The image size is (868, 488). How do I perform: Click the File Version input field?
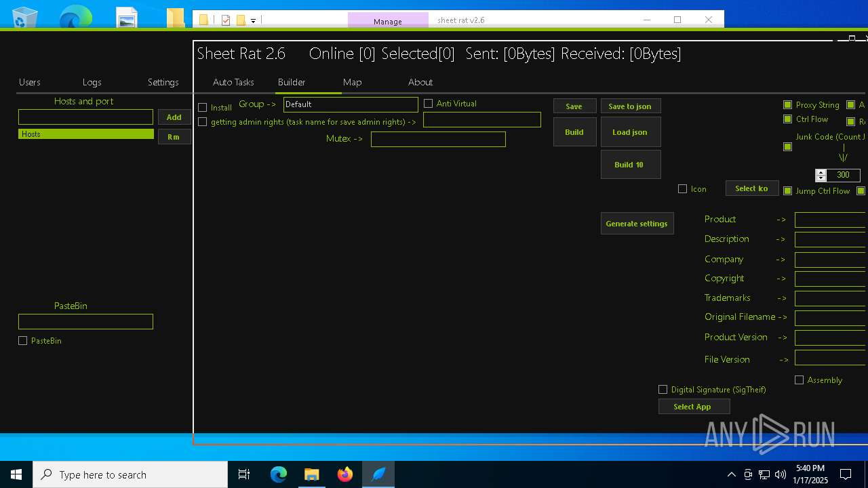(x=831, y=358)
